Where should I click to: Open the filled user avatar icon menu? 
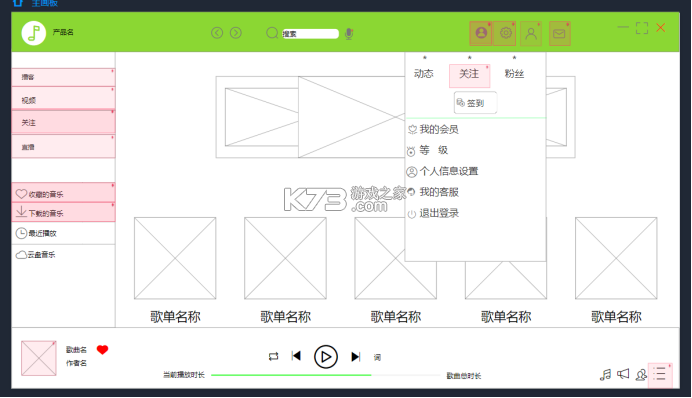(x=481, y=33)
